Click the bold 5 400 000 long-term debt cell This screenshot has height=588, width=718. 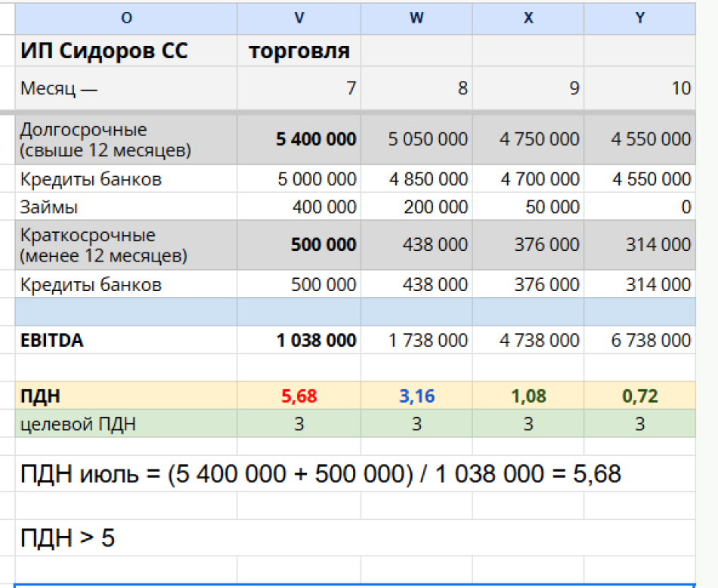pyautogui.click(x=316, y=140)
